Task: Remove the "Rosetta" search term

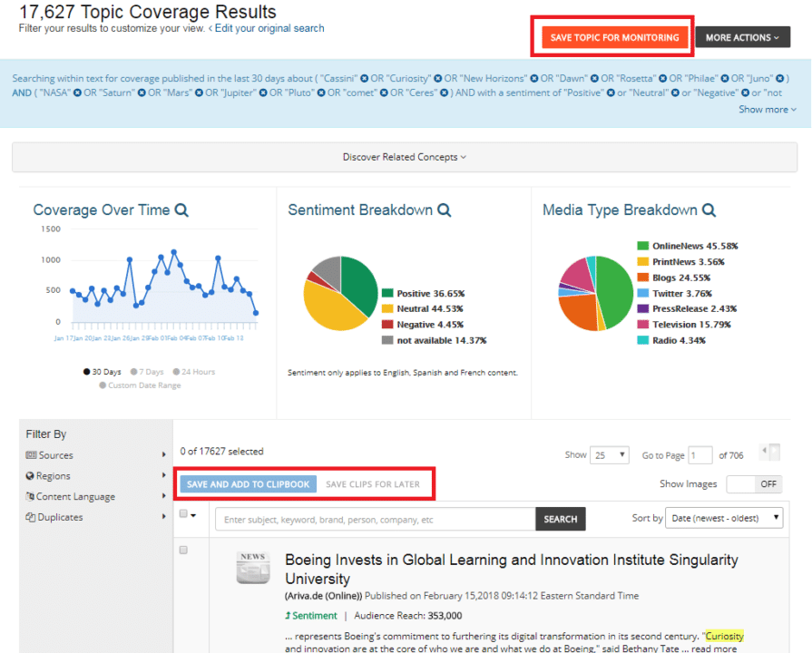Action: pyautogui.click(x=663, y=78)
